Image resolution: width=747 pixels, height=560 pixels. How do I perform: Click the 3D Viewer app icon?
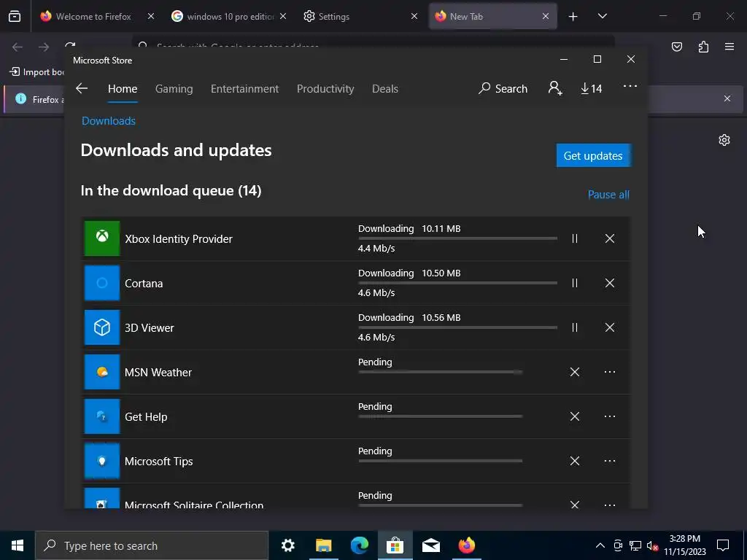coord(102,327)
